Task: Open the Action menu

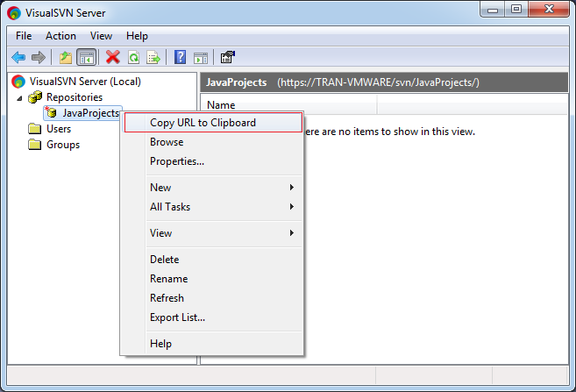Action: (x=61, y=36)
